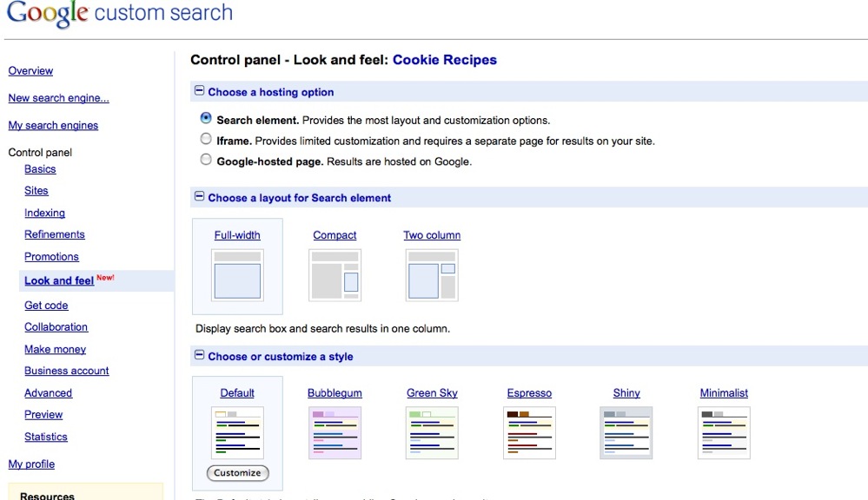The height and width of the screenshot is (500, 868).
Task: Click the Two column link text
Action: (x=432, y=235)
